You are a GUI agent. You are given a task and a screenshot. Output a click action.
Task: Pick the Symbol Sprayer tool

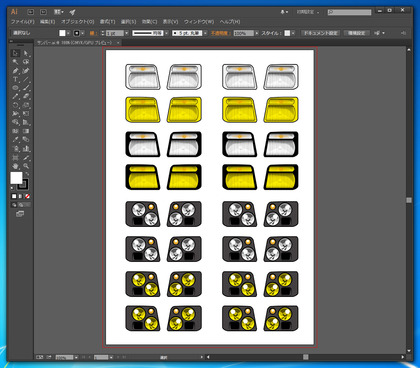pyautogui.click(x=15, y=149)
